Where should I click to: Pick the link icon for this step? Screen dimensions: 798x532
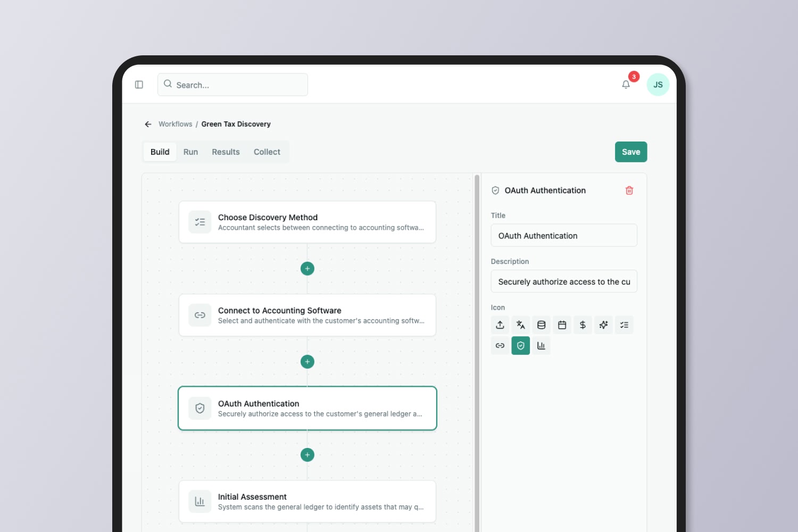500,345
